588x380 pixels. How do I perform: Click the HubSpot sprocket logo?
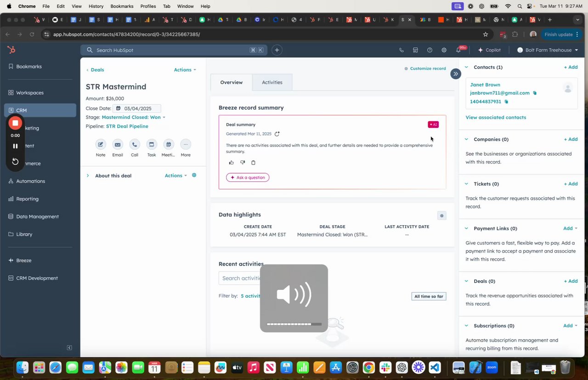(11, 50)
